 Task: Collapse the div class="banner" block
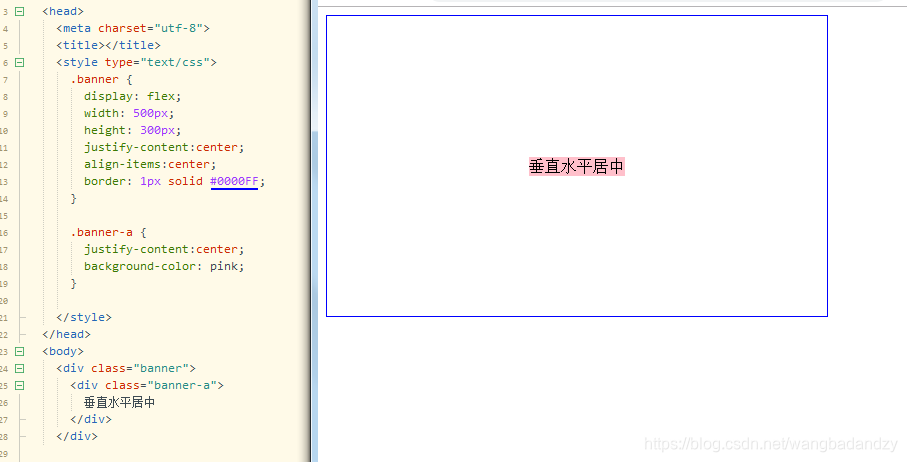coord(20,368)
